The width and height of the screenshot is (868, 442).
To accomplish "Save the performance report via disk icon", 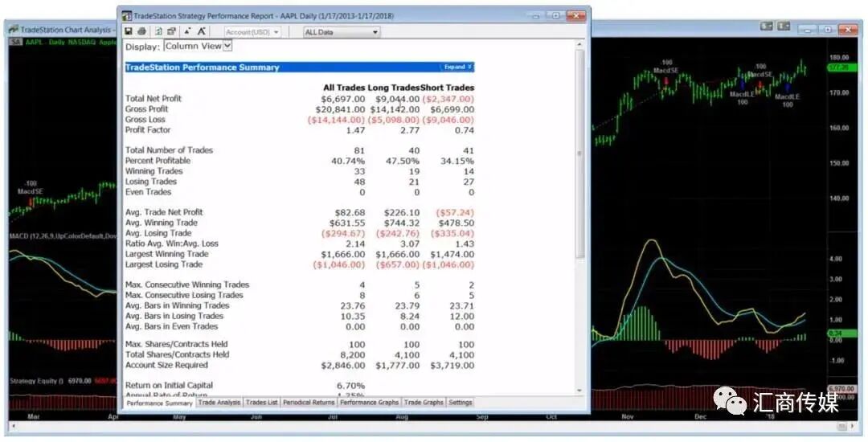I will [129, 32].
